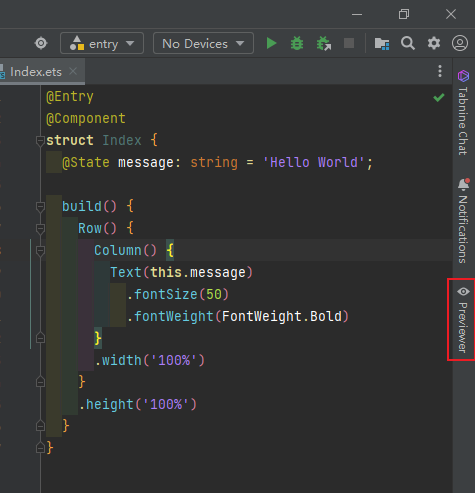The image size is (475, 493).
Task: Open IDE settings gear icon
Action: [x=434, y=43]
